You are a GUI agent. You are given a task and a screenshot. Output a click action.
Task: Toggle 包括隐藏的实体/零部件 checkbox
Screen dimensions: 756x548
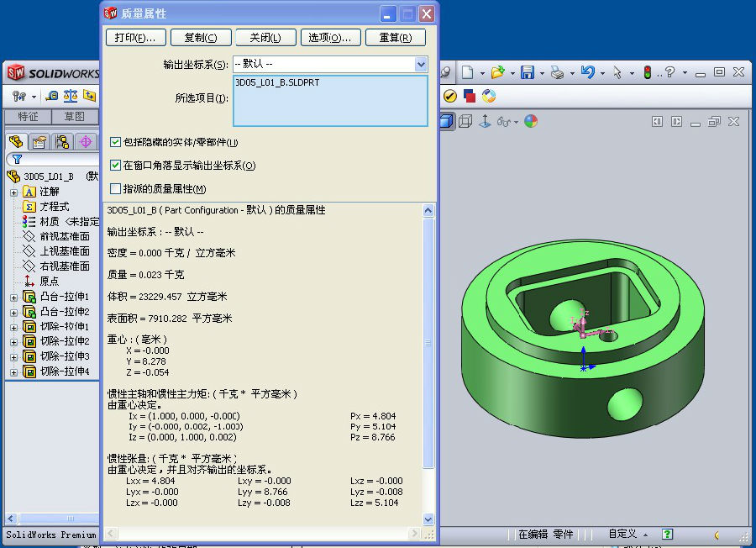click(116, 143)
